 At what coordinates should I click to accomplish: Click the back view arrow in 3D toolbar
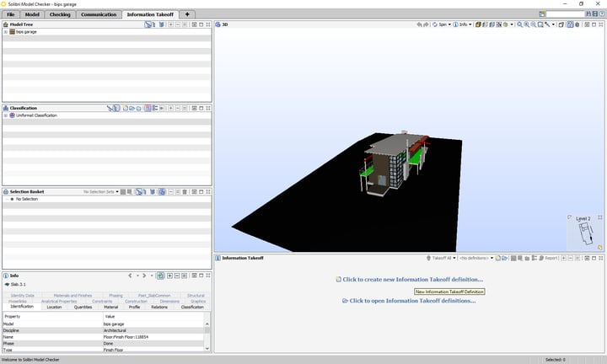[419, 24]
